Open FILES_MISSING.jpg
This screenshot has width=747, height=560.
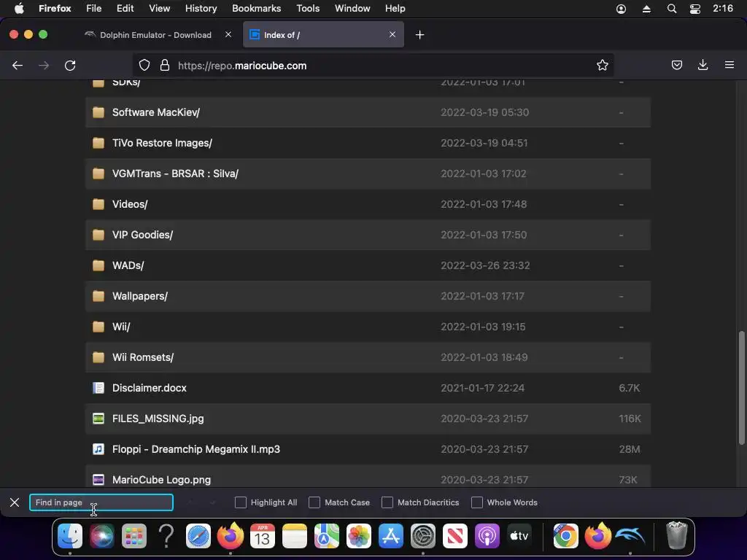tap(158, 419)
